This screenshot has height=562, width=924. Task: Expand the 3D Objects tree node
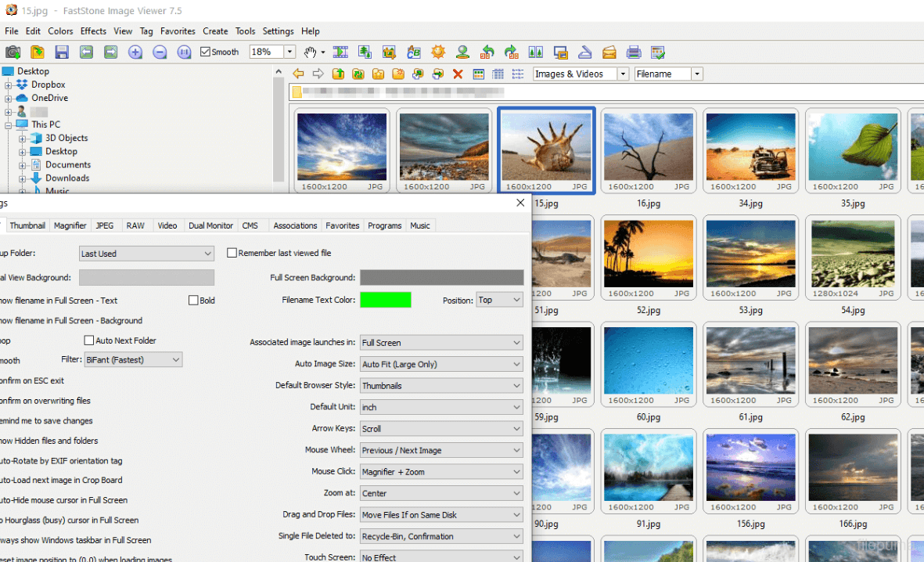(x=23, y=139)
